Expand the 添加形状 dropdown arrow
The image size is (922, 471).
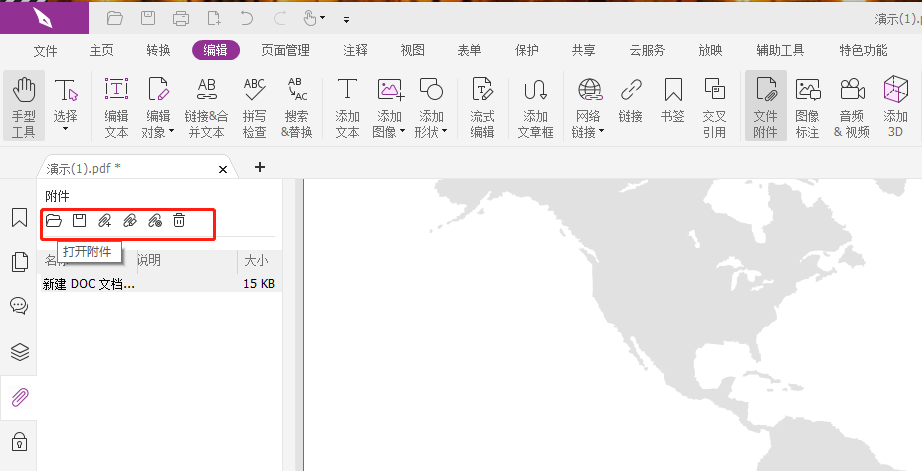click(x=444, y=132)
